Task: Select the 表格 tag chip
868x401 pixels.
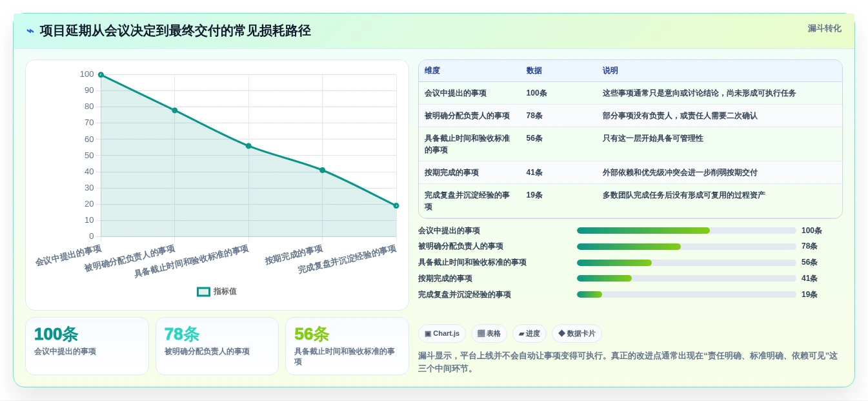Action: click(489, 334)
